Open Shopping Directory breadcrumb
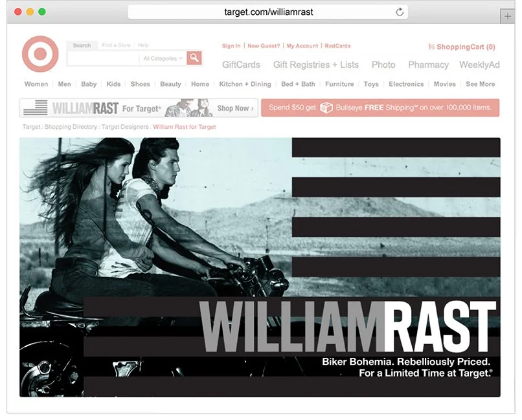 71,127
